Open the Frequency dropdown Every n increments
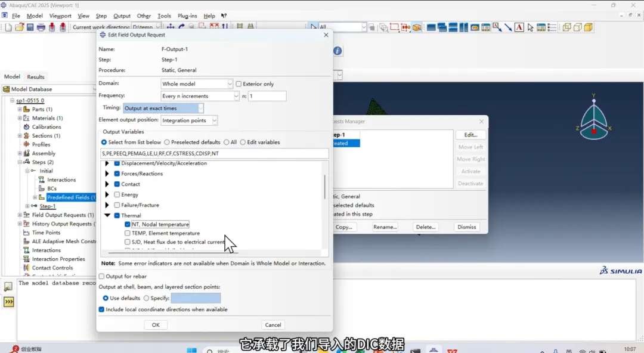This screenshot has width=644, height=353. tap(200, 96)
